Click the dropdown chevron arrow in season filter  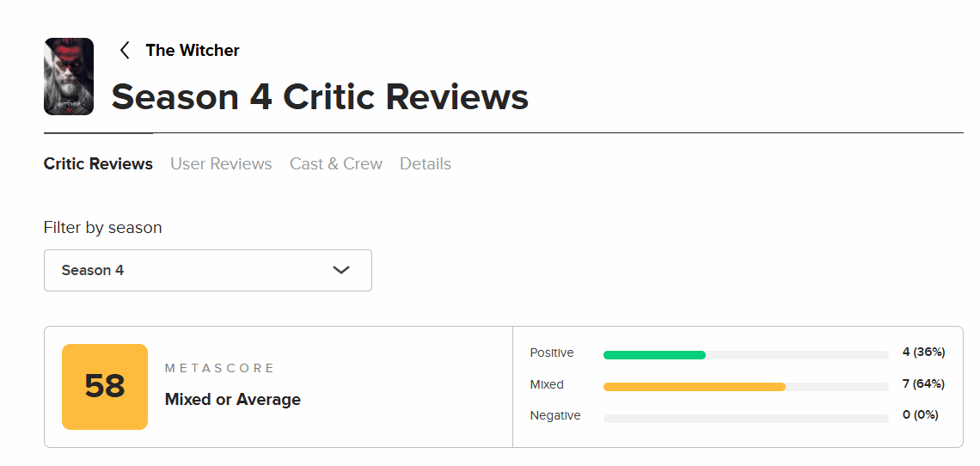[341, 270]
